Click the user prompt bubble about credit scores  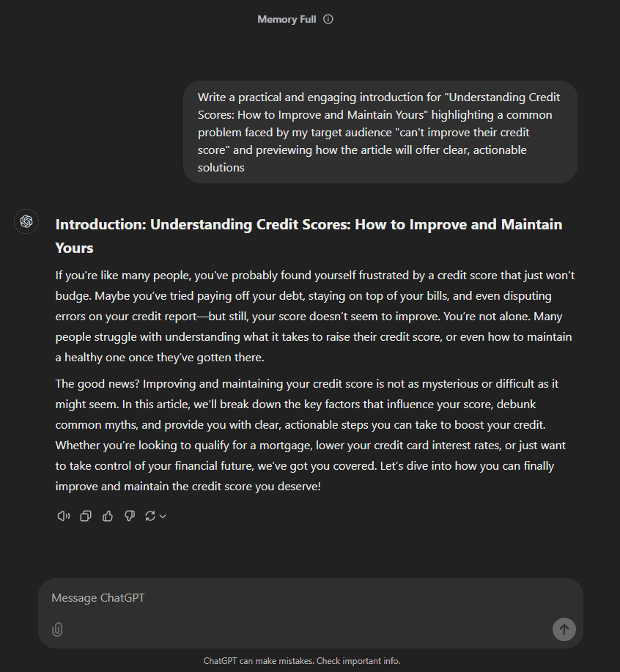click(380, 132)
